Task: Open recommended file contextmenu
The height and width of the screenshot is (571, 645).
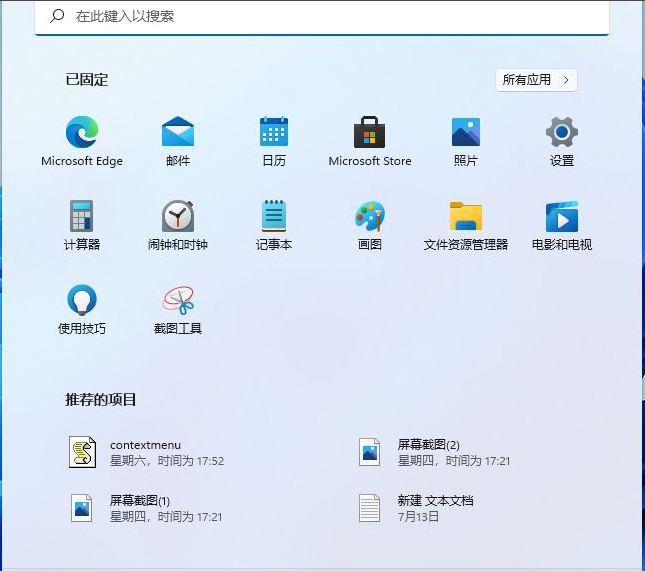Action: (x=145, y=452)
